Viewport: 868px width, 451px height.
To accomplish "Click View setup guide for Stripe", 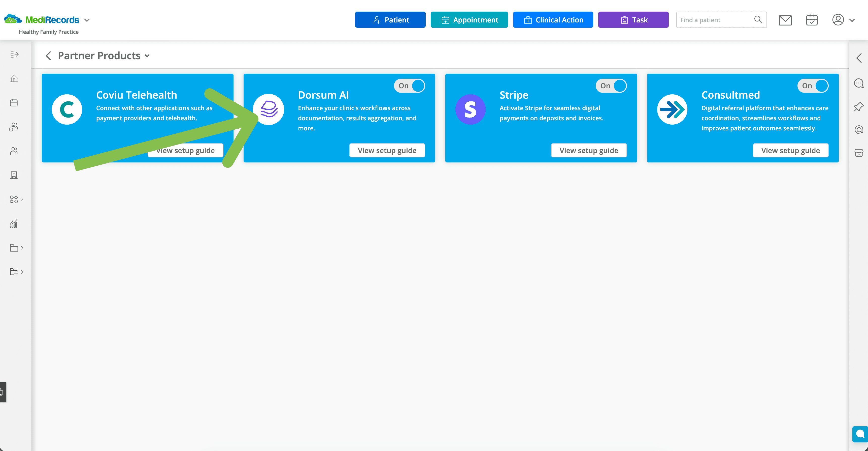I will [589, 150].
